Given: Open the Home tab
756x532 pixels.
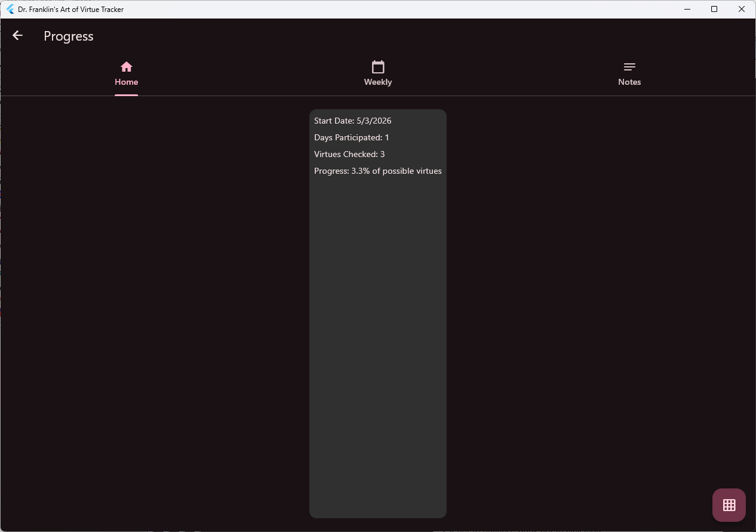Looking at the screenshot, I should click(x=126, y=75).
